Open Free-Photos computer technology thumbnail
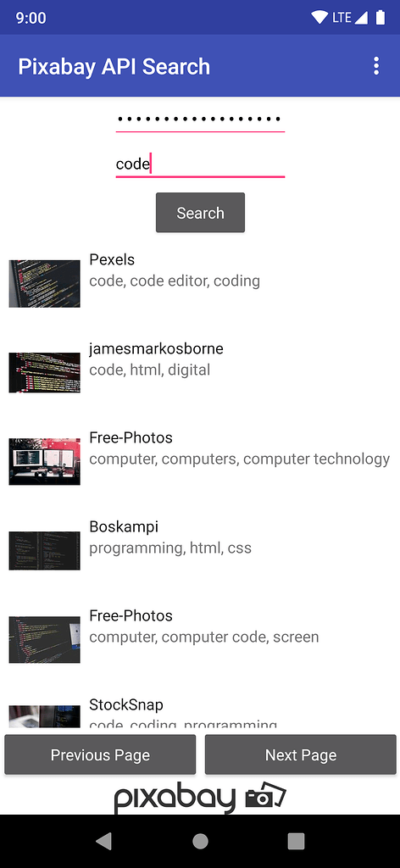 click(44, 462)
